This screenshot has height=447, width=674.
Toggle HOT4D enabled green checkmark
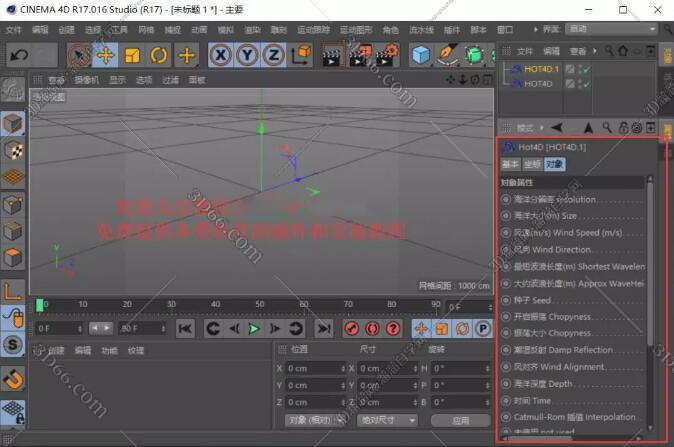(587, 84)
